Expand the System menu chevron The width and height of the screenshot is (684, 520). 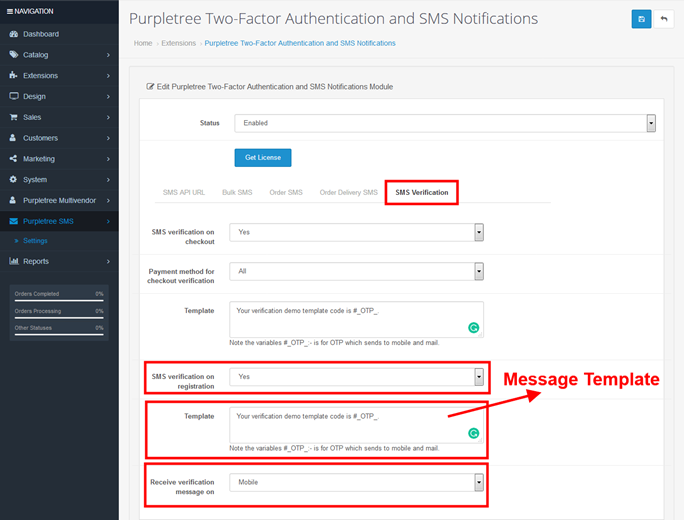tap(108, 180)
